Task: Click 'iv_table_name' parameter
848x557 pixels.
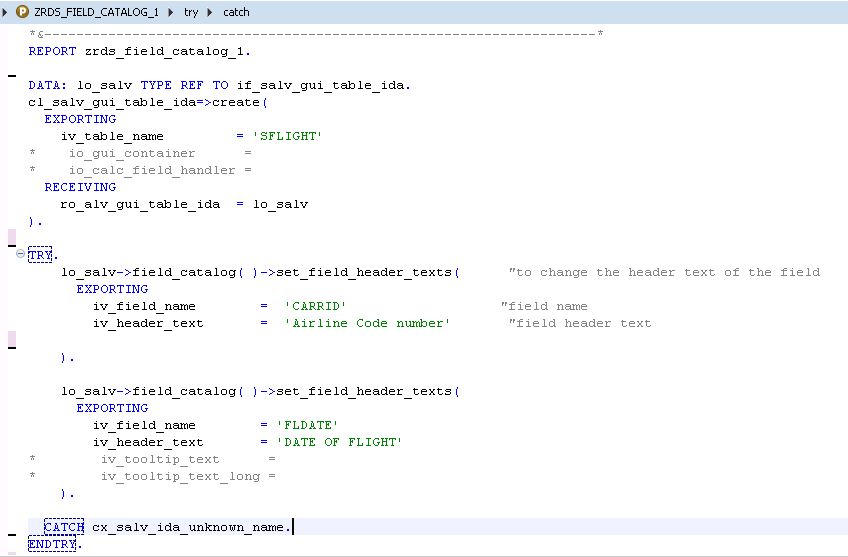Action: [x=112, y=136]
